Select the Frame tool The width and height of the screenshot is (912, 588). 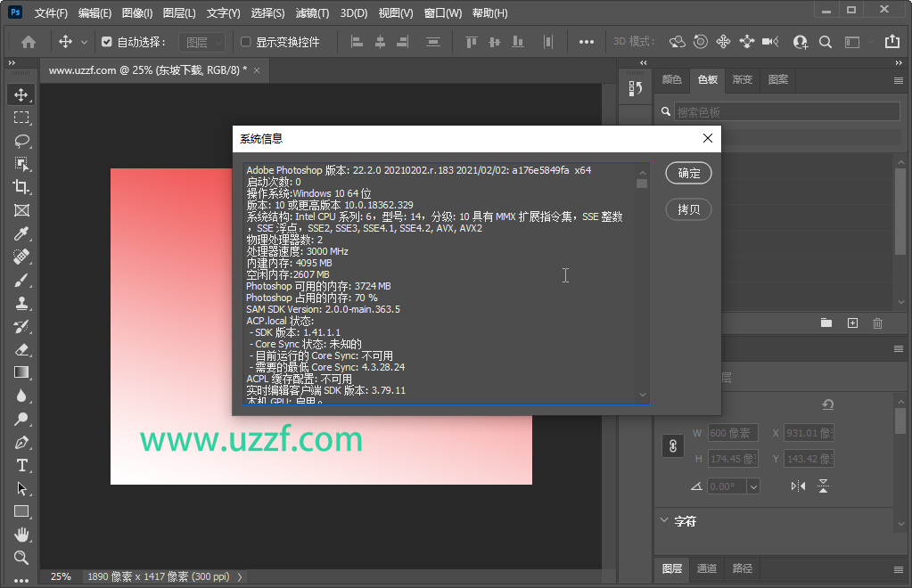pos(21,210)
